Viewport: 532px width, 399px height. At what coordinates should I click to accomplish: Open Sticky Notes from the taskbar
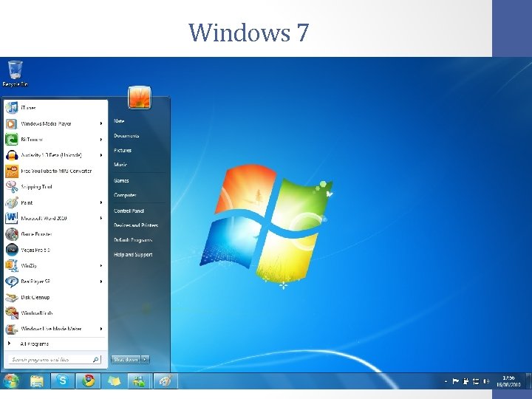pyautogui.click(x=114, y=381)
